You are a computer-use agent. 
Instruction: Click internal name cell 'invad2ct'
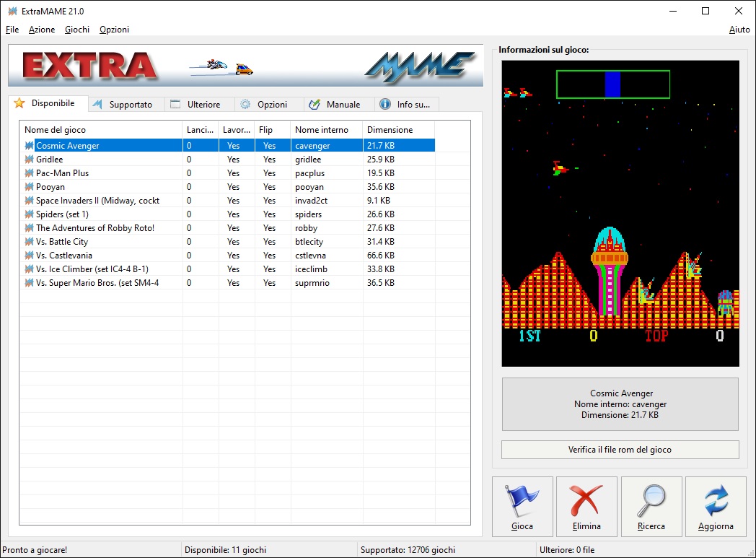tap(311, 200)
